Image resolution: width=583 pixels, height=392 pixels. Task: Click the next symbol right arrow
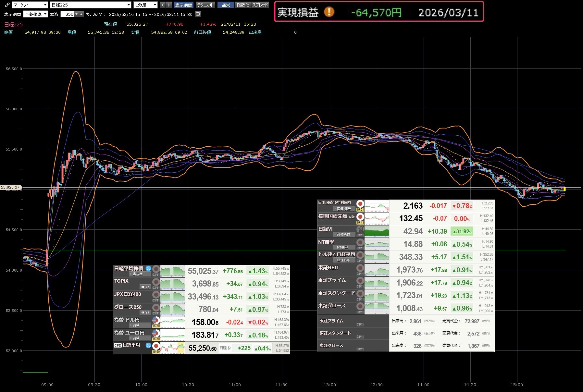pos(168,5)
